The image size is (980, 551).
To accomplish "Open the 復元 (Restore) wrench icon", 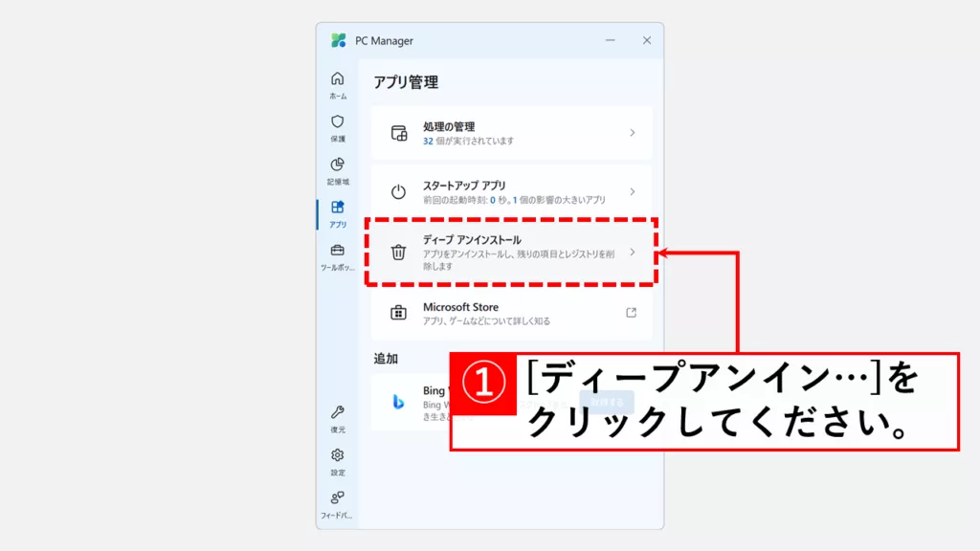I will click(x=338, y=411).
